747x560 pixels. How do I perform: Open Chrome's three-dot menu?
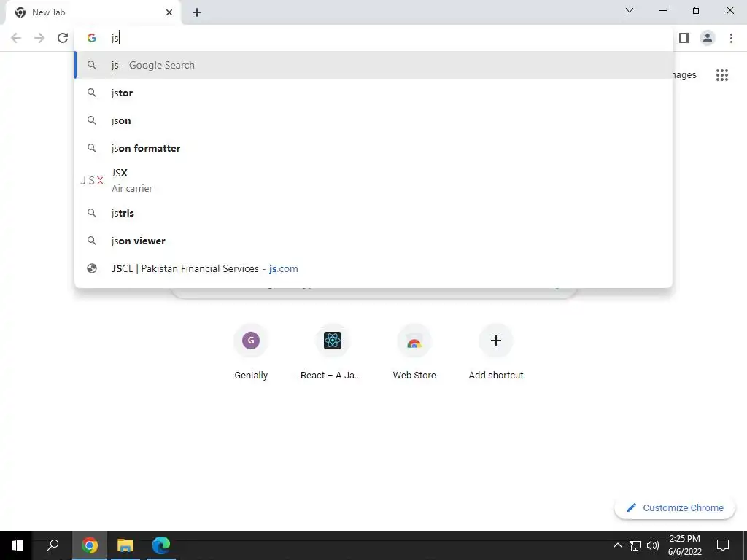(731, 38)
